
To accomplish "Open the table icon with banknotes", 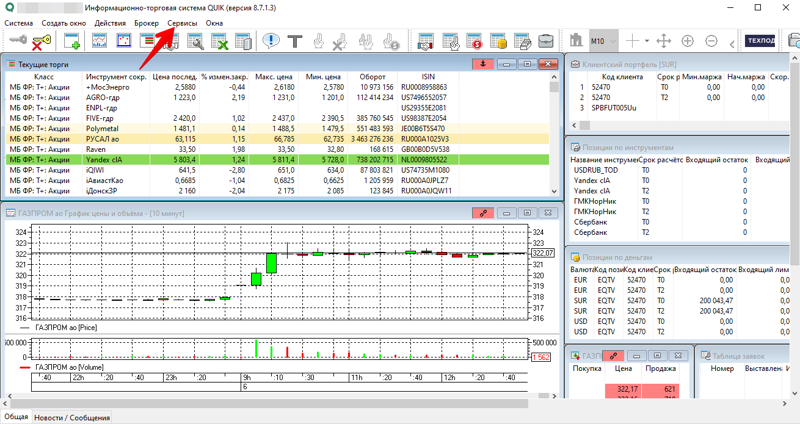I will click(x=522, y=41).
